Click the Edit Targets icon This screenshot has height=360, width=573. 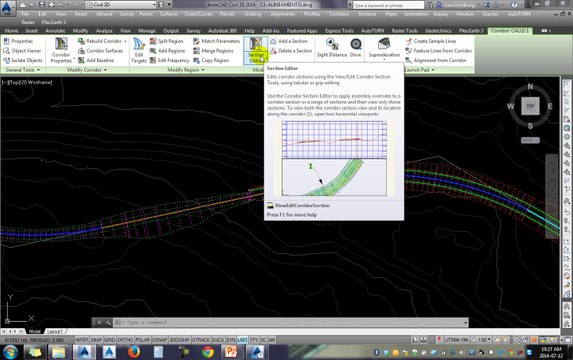pyautogui.click(x=139, y=50)
